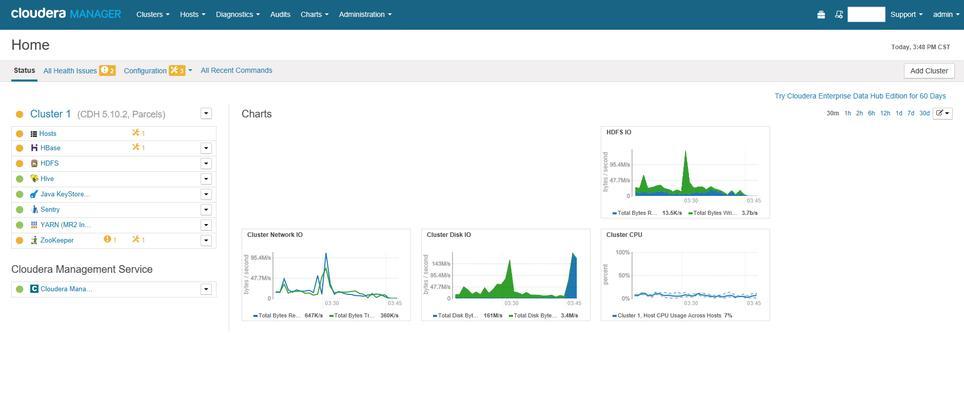Open running commands icon in header
The width and height of the screenshot is (964, 400).
839,15
